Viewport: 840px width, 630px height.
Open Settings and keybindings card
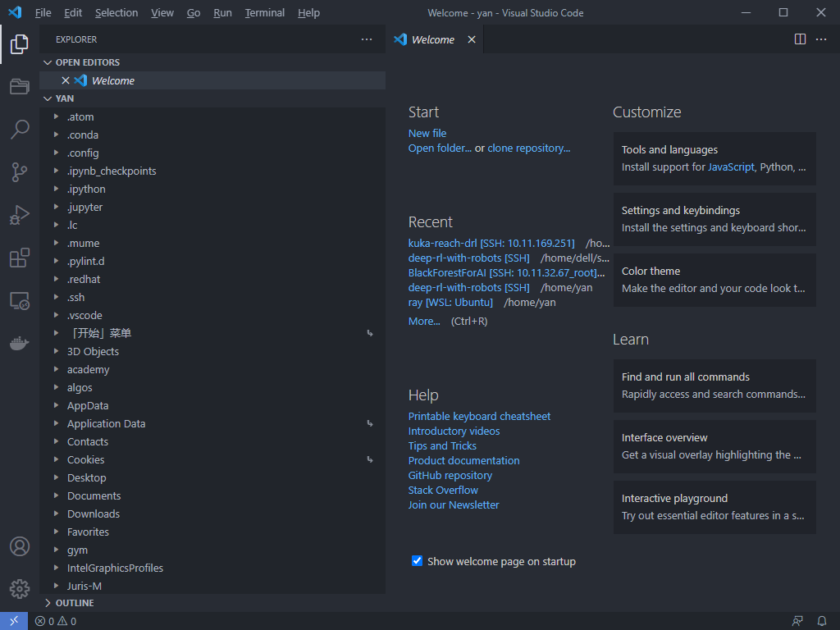click(x=714, y=219)
